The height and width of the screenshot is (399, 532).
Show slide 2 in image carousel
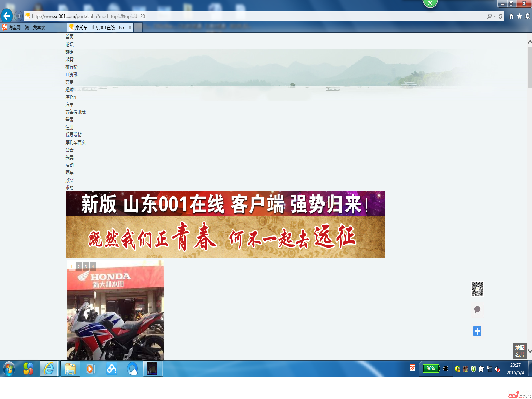[79, 266]
